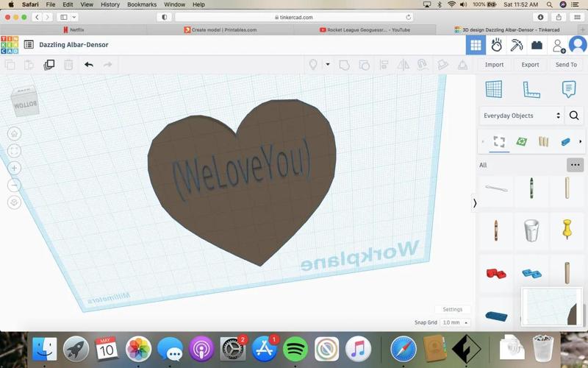Open the Safari Bookmarks menu
This screenshot has width=588, height=368.
coord(142,4)
